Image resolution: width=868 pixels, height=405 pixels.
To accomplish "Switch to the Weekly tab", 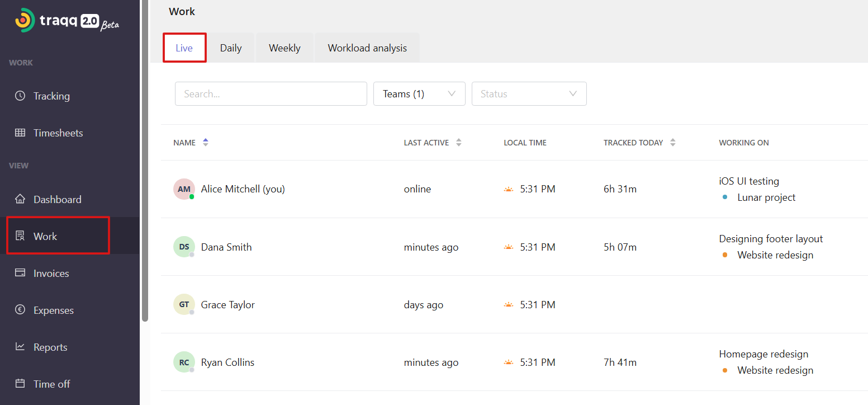I will (284, 48).
